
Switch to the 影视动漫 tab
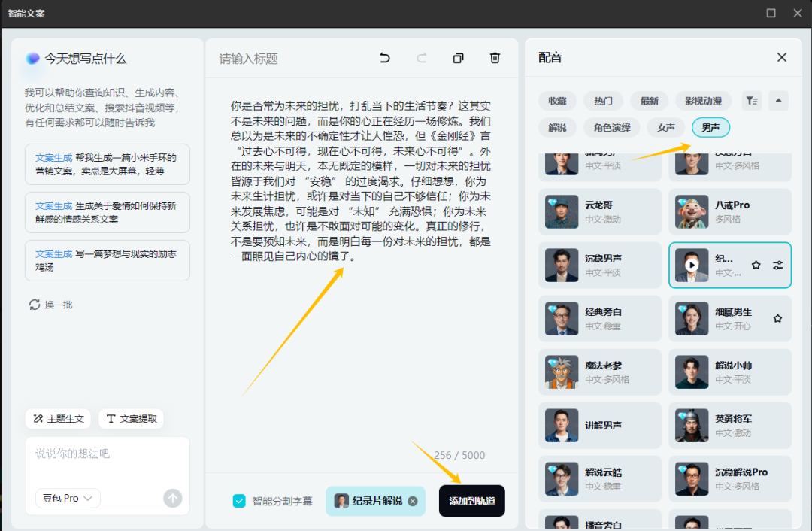point(703,101)
